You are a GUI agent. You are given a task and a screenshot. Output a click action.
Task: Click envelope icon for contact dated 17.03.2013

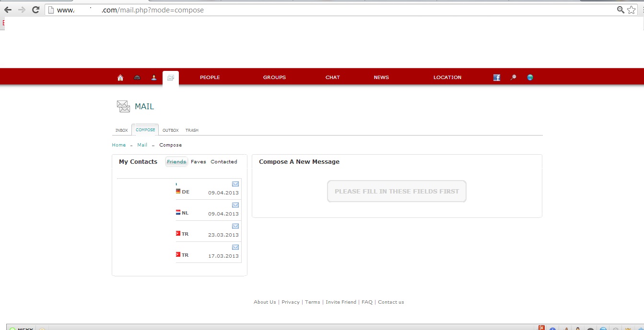point(235,247)
